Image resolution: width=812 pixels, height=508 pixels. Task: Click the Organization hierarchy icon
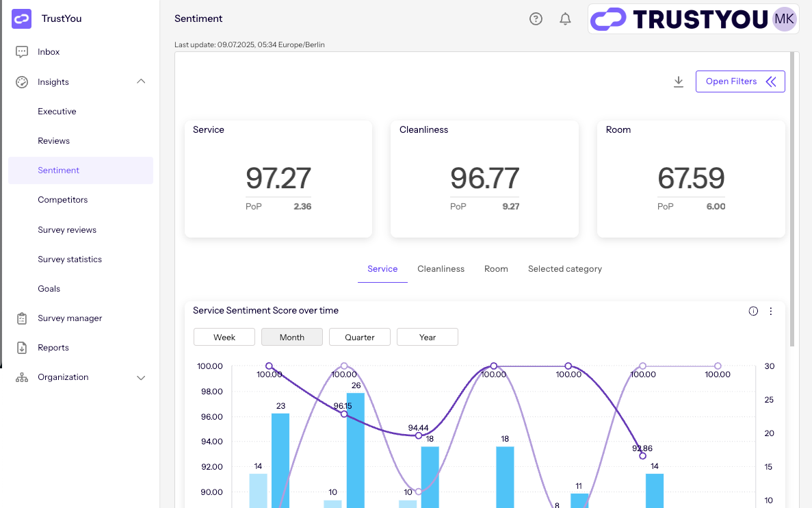coord(22,377)
